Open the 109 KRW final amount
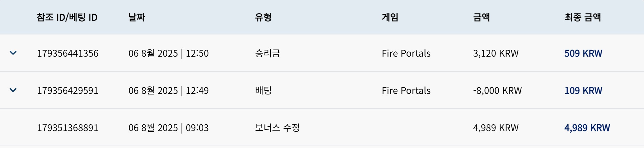 pyautogui.click(x=583, y=90)
